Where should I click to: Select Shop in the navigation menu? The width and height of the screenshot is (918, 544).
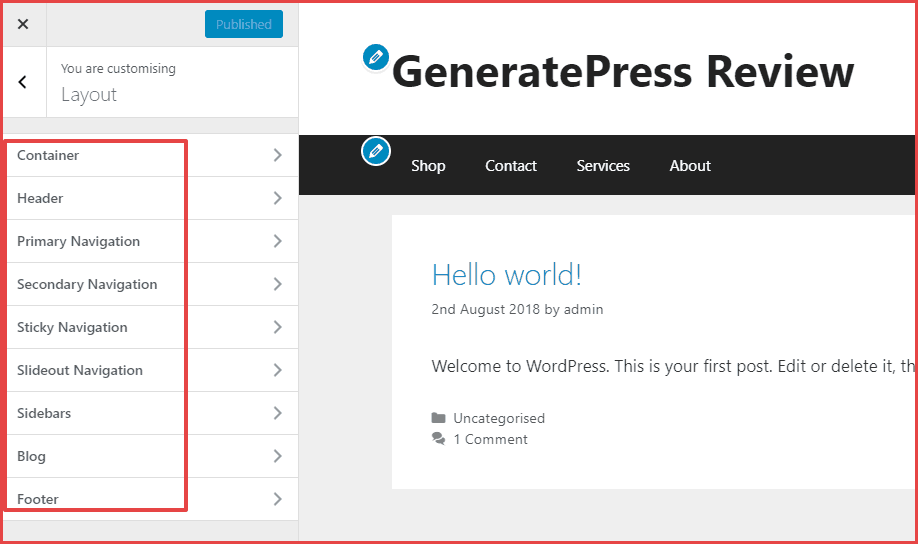(428, 166)
